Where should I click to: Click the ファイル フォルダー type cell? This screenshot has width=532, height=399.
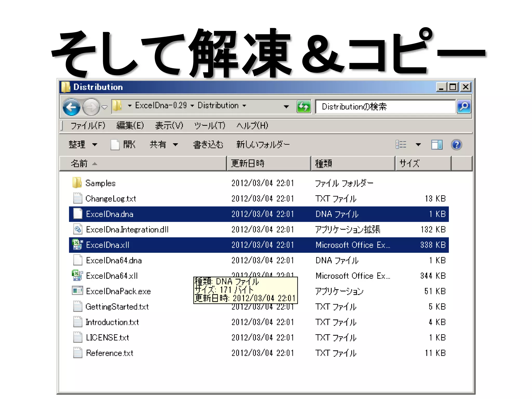(x=344, y=183)
